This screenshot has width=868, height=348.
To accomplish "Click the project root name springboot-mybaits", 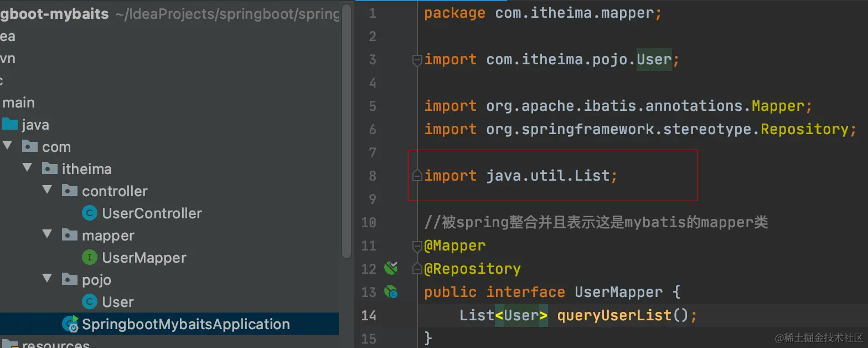I will pyautogui.click(x=54, y=14).
